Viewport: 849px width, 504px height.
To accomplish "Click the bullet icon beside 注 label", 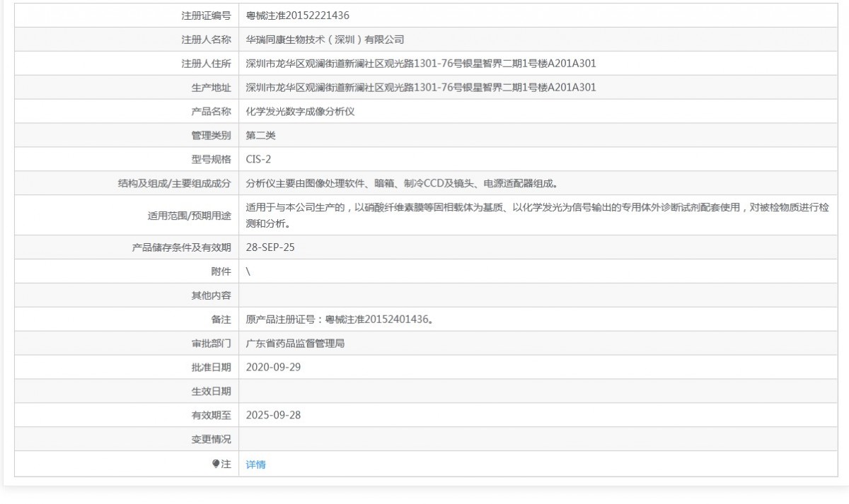I will tap(216, 464).
